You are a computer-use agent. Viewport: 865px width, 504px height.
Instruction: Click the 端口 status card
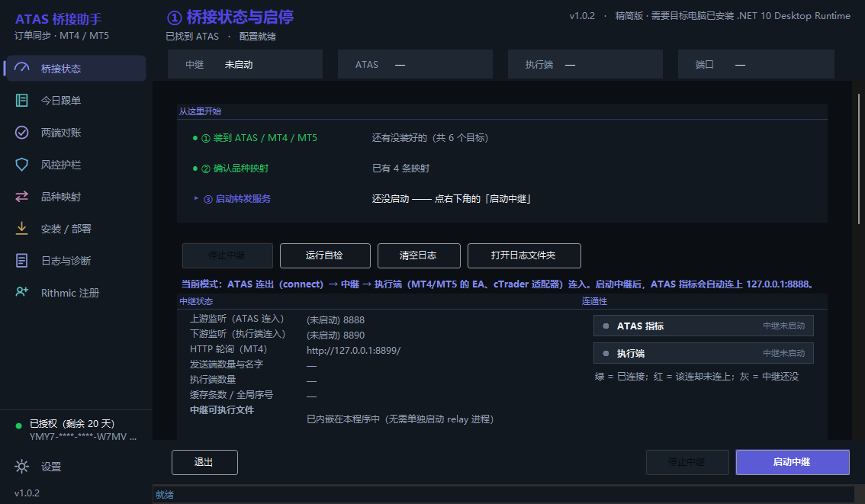[756, 65]
